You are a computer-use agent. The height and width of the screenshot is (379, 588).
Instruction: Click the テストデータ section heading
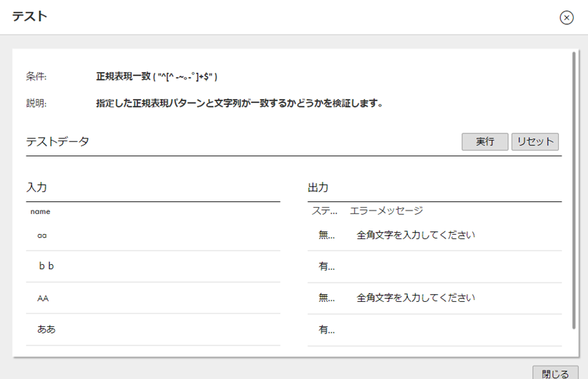pyautogui.click(x=57, y=141)
